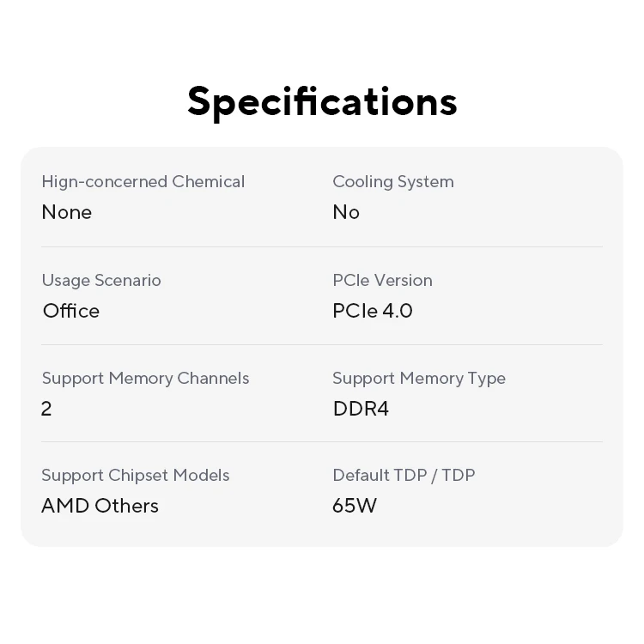
Task: Select the Usage Scenario label
Action: (101, 281)
